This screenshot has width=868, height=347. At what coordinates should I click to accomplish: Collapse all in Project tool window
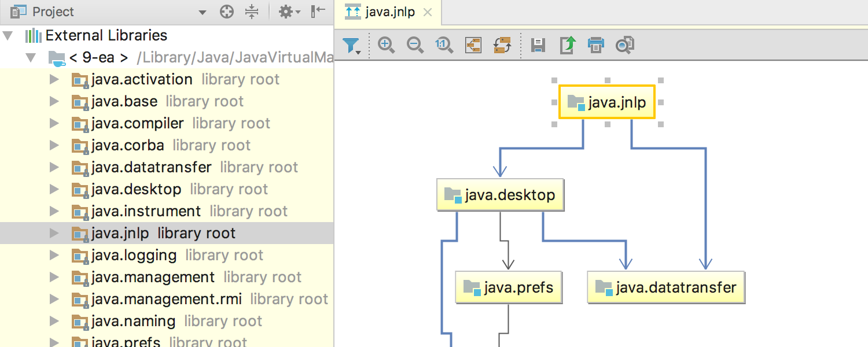pos(251,12)
